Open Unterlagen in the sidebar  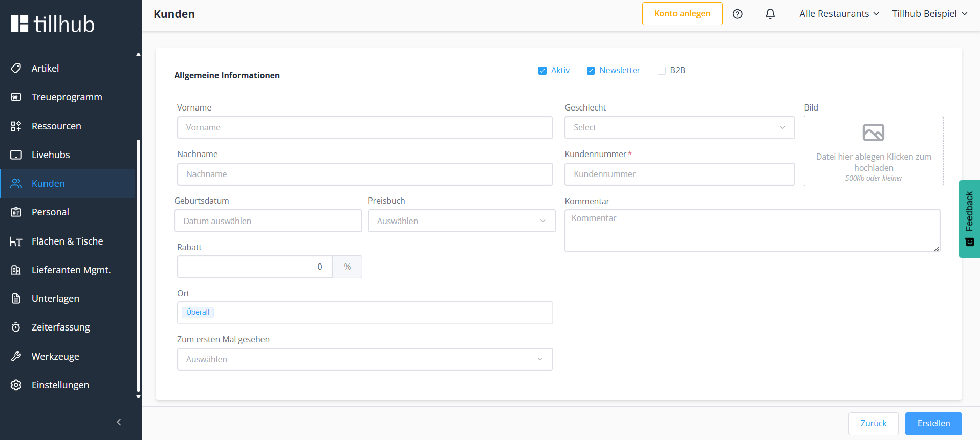(68, 298)
